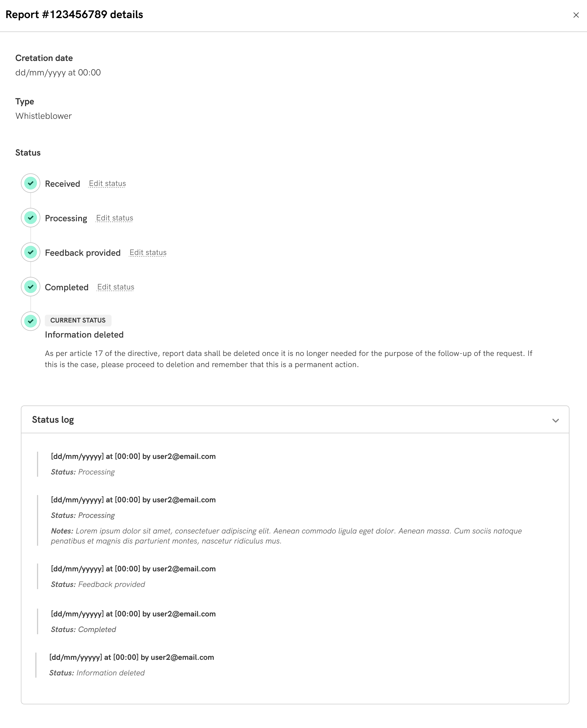
Task: Collapse the Status log chevron
Action: point(555,420)
